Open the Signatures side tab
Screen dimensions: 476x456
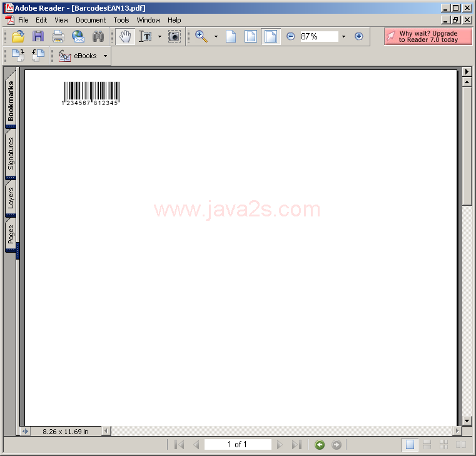point(11,154)
